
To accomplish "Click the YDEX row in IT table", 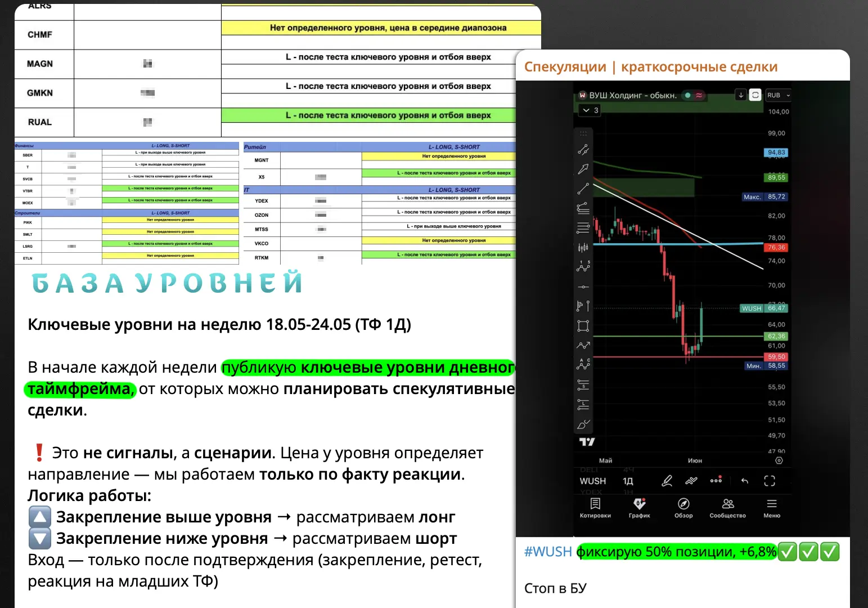I will [x=380, y=201].
